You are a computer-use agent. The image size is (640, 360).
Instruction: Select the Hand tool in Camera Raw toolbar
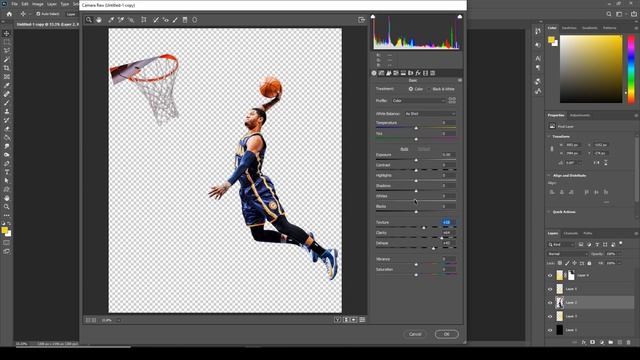(99, 20)
